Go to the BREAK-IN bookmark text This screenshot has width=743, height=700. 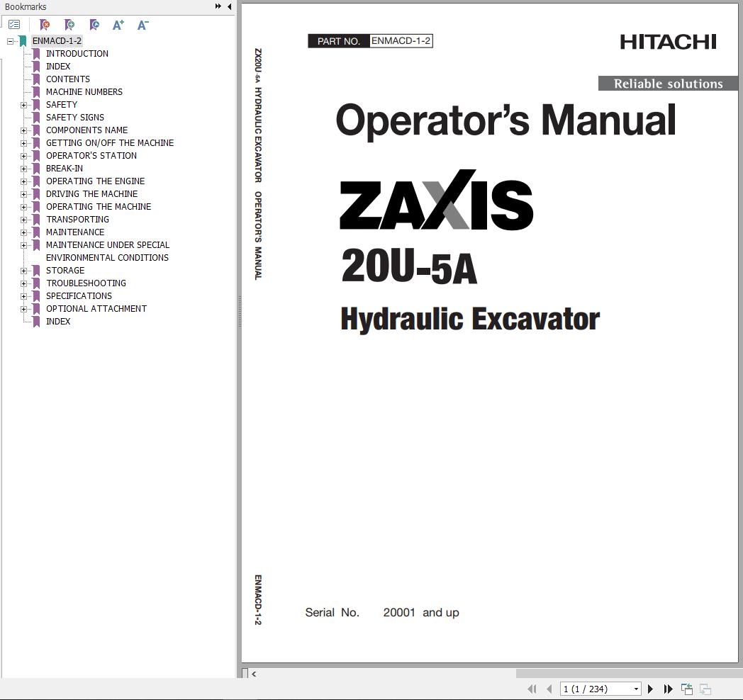65,169
